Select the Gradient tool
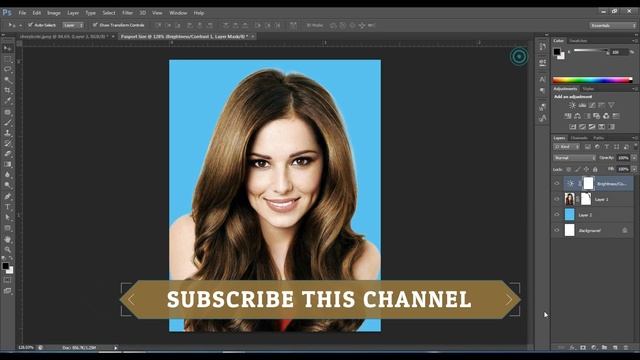Viewport: 640px width, 360px height. [x=7, y=164]
